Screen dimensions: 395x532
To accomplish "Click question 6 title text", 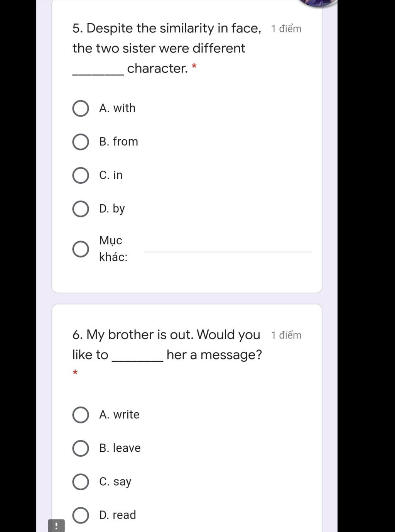I will coord(167,345).
